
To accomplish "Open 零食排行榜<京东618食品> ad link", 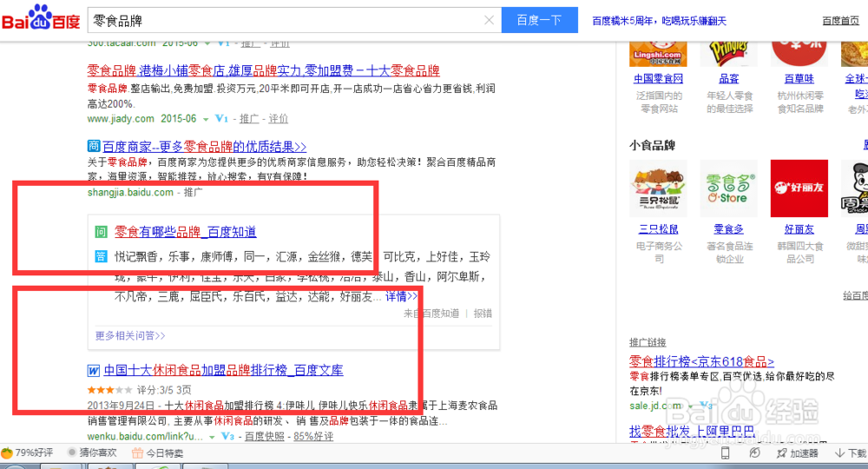I will pos(701,362).
